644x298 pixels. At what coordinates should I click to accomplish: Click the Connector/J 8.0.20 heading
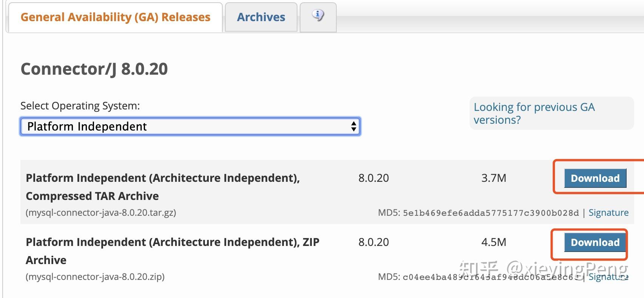pyautogui.click(x=94, y=69)
